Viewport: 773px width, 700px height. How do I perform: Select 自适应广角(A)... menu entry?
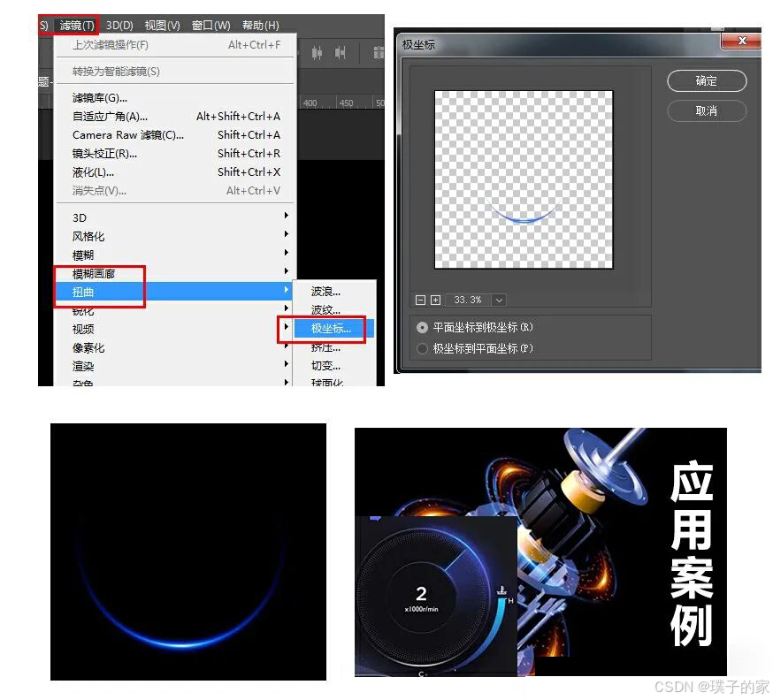click(175, 117)
